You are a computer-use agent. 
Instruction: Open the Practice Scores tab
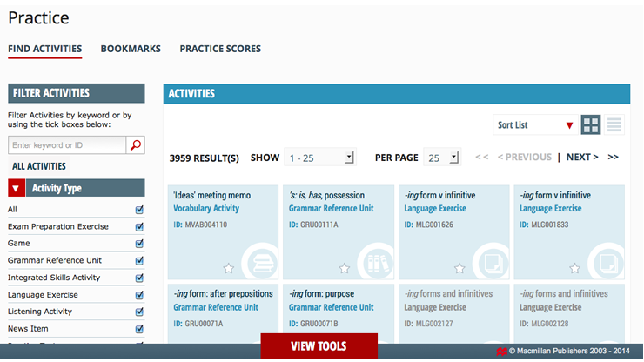click(x=220, y=49)
